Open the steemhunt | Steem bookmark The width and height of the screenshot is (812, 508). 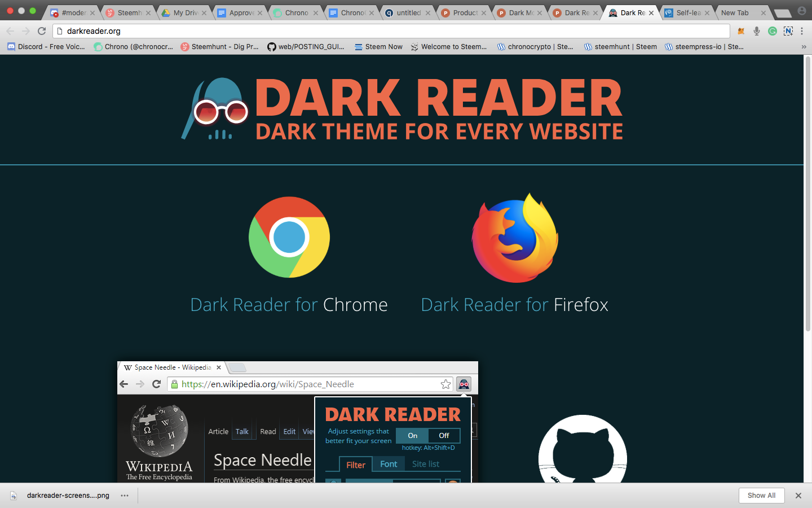pos(620,47)
